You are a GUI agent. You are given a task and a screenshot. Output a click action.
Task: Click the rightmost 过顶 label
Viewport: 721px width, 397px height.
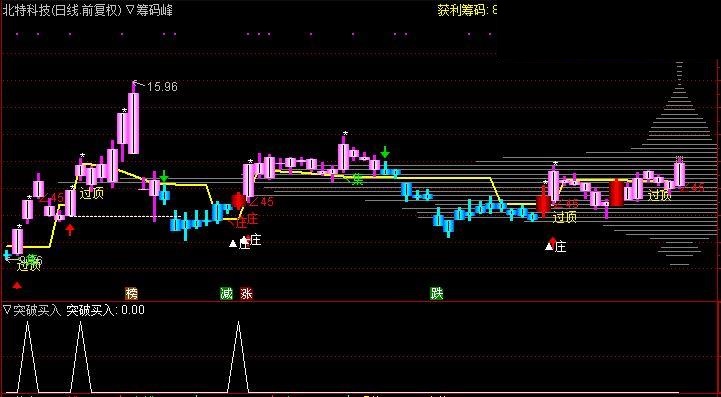(660, 195)
